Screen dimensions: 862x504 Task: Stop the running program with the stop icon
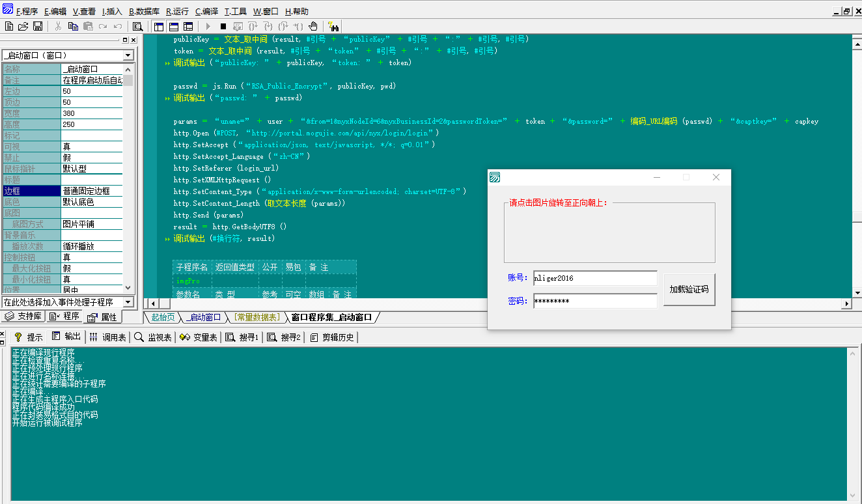click(223, 27)
